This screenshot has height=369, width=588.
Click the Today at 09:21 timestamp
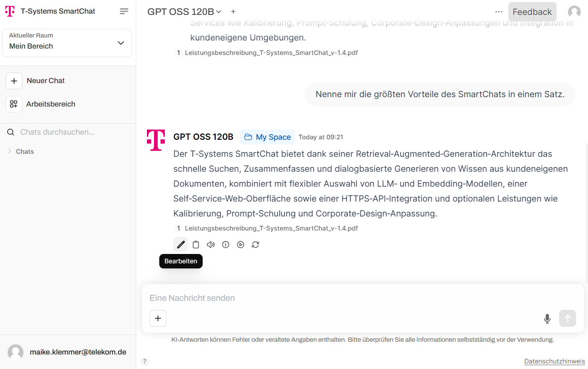point(321,137)
